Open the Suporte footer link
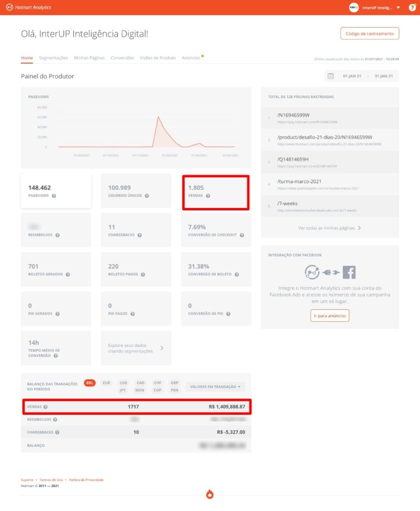Screen dimensions: 420x511 pos(27,480)
